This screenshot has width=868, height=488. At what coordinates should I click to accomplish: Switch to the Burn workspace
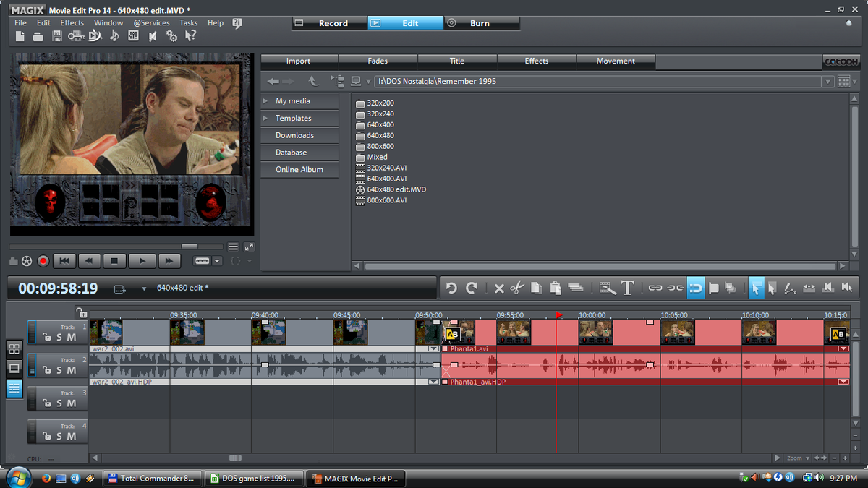pyautogui.click(x=480, y=23)
